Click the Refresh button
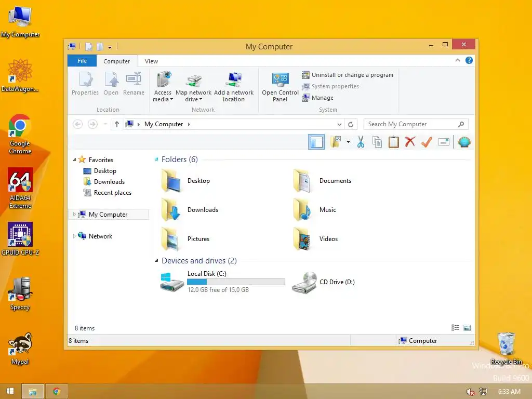The image size is (532, 399). pos(351,125)
